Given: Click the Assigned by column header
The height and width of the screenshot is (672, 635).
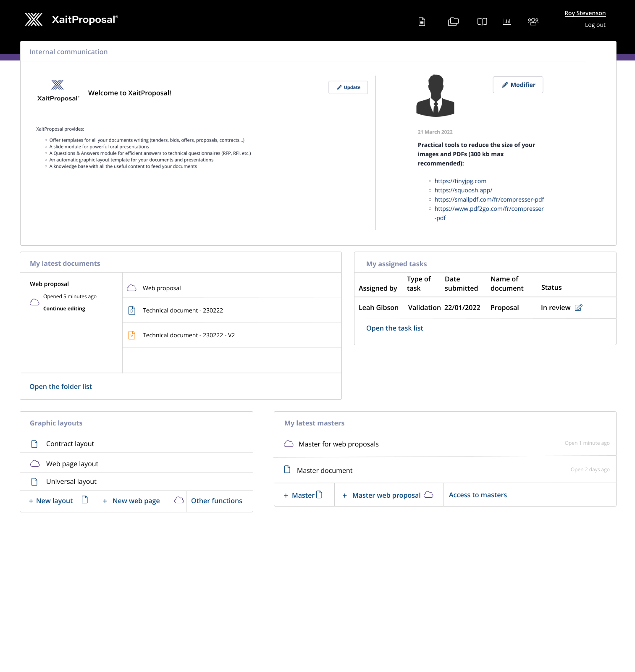Looking at the screenshot, I should tap(378, 288).
